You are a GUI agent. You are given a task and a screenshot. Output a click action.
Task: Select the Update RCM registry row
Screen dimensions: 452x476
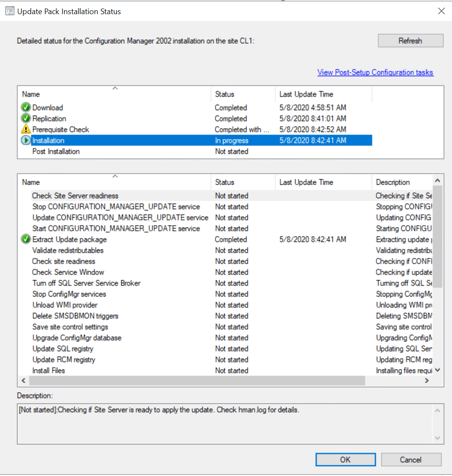pos(226,359)
